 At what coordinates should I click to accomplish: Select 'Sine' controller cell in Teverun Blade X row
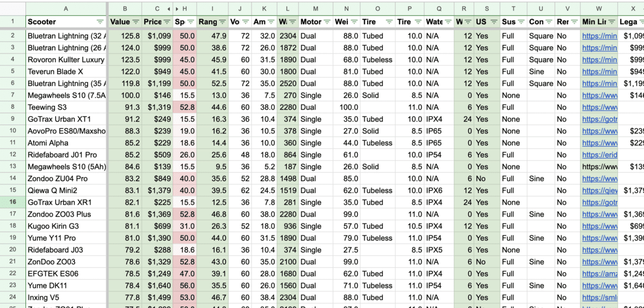click(x=541, y=72)
